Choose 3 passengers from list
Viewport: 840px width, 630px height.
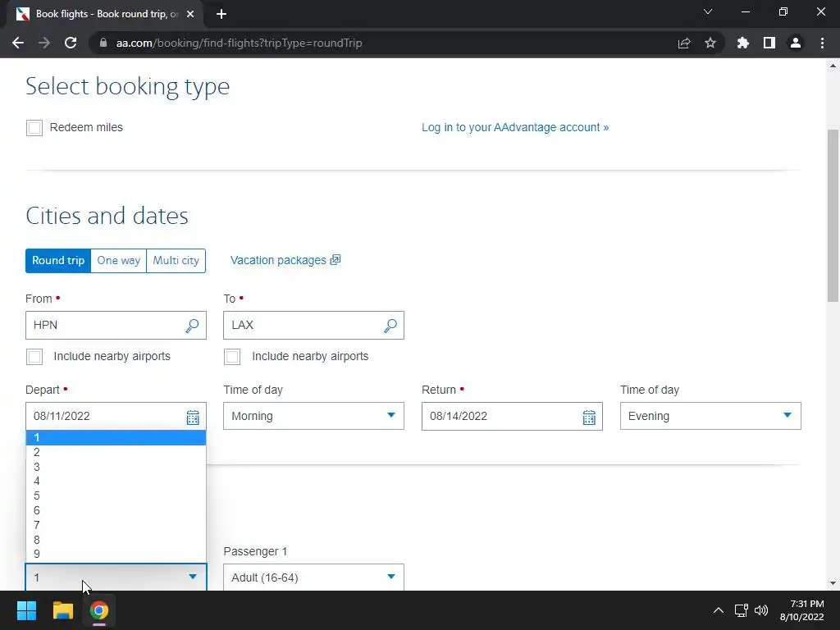(x=116, y=467)
